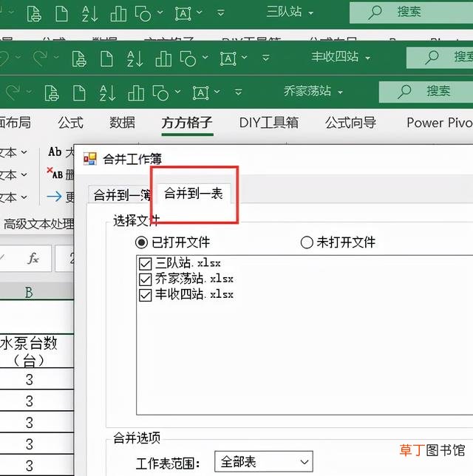Click new document icon in 三队站 window

(61, 13)
